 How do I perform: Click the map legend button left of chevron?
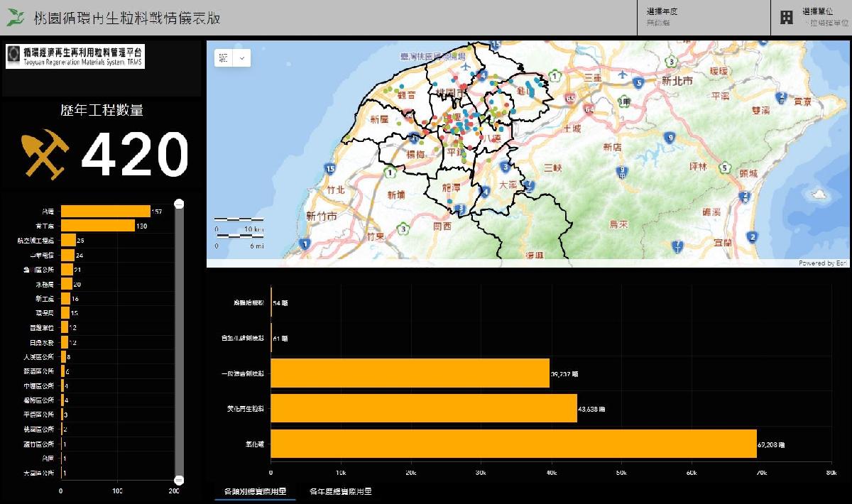[224, 58]
